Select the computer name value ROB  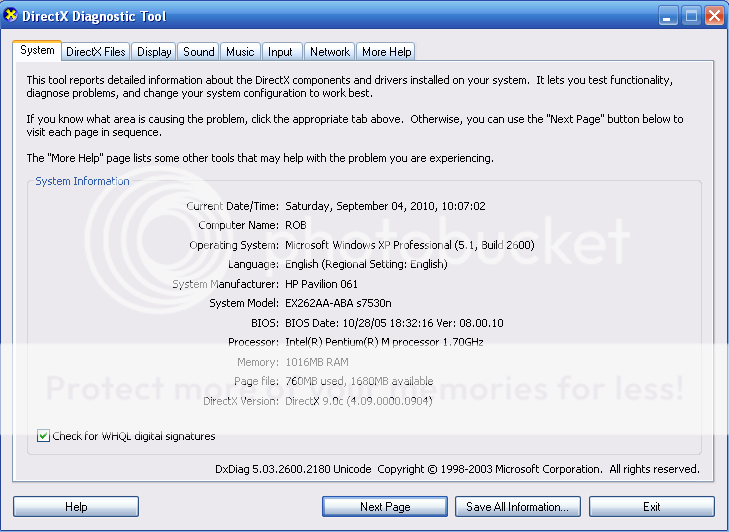[x=296, y=225]
